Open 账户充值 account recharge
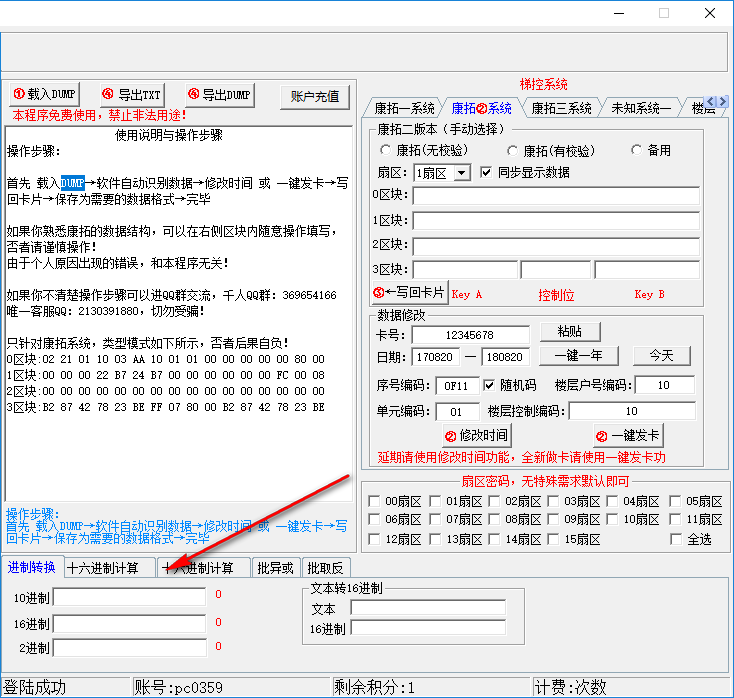 pyautogui.click(x=315, y=97)
